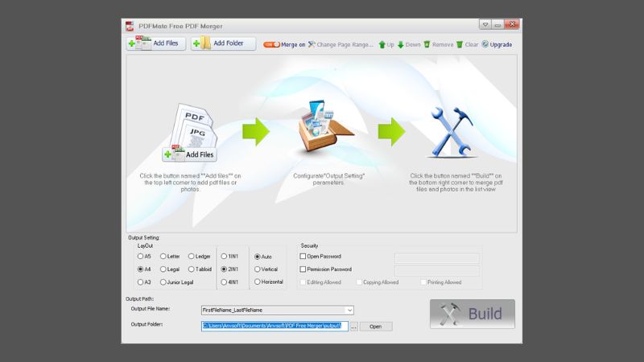Screen dimensions: 644x362
Task: Click the PDFMate app icon in title bar
Action: (130, 27)
